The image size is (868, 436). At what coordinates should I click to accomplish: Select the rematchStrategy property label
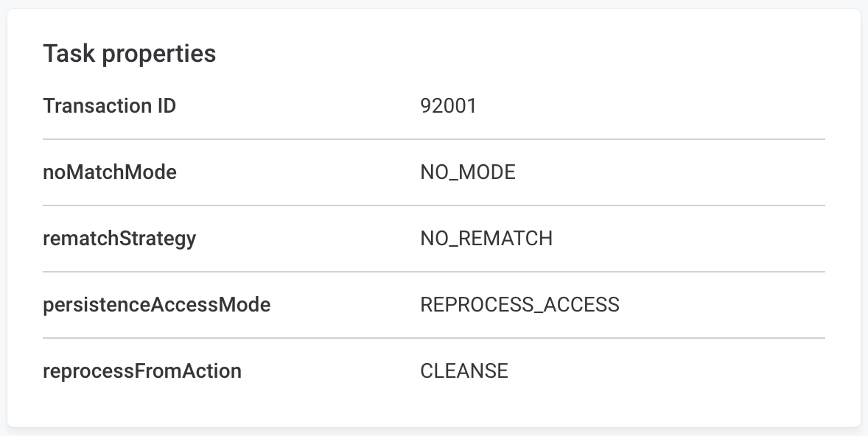(119, 239)
